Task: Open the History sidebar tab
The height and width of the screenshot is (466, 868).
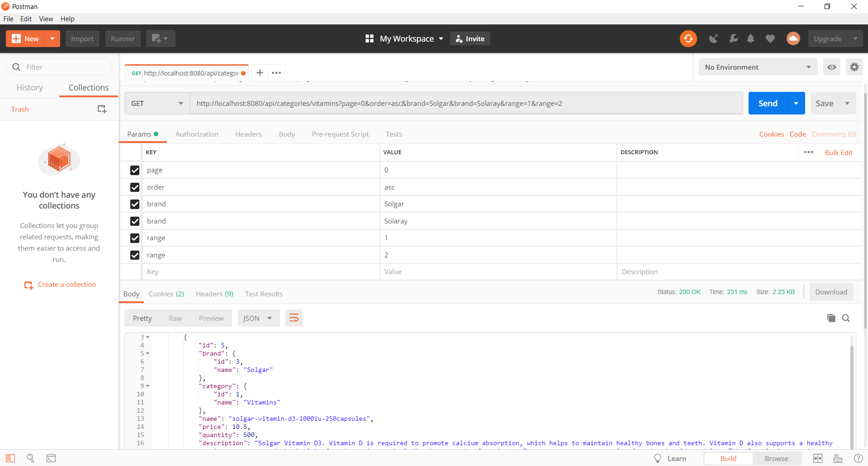Action: pyautogui.click(x=29, y=87)
